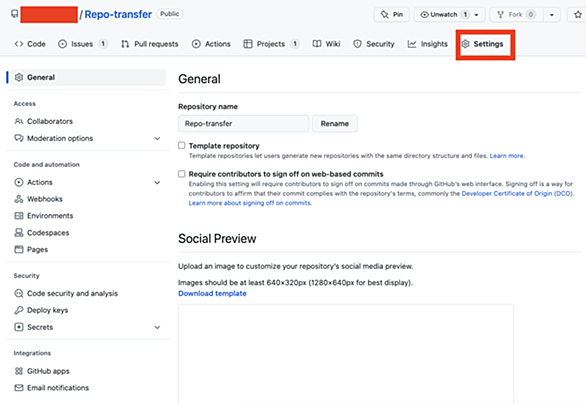This screenshot has height=404, width=586.
Task: Click the GitHub apps grid icon
Action: click(19, 371)
